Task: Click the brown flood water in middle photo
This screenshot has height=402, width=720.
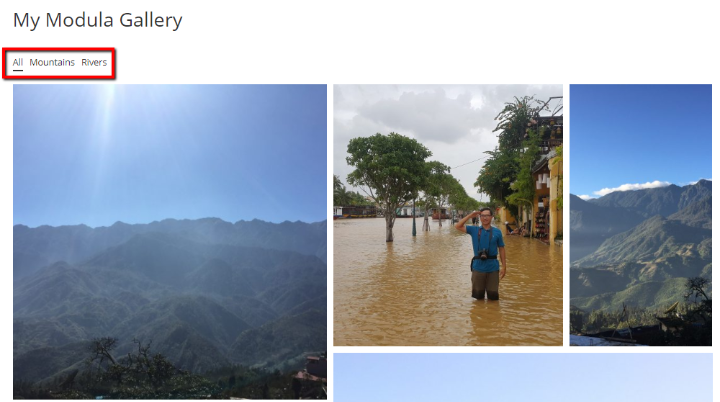Action: click(x=404, y=294)
